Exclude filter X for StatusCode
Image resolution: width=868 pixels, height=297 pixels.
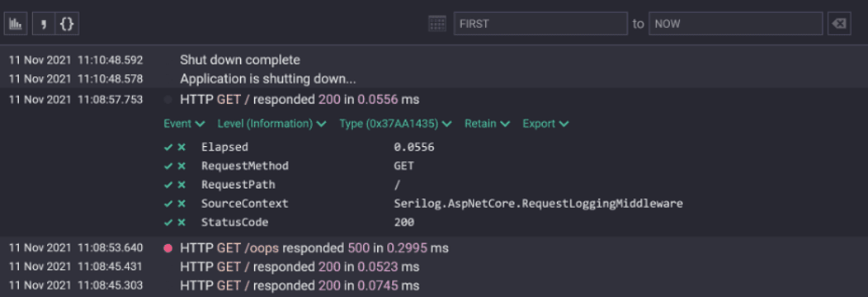click(x=181, y=223)
